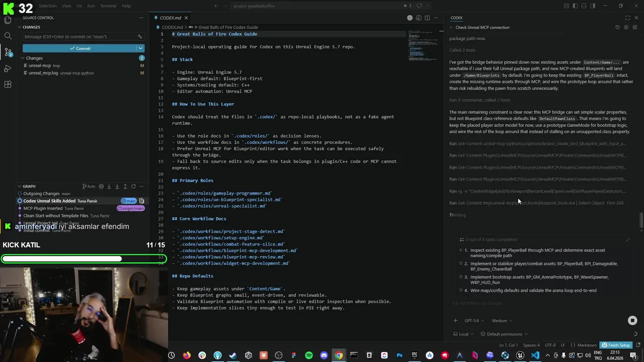Click Spaces: 4 indentation setting

(531, 345)
